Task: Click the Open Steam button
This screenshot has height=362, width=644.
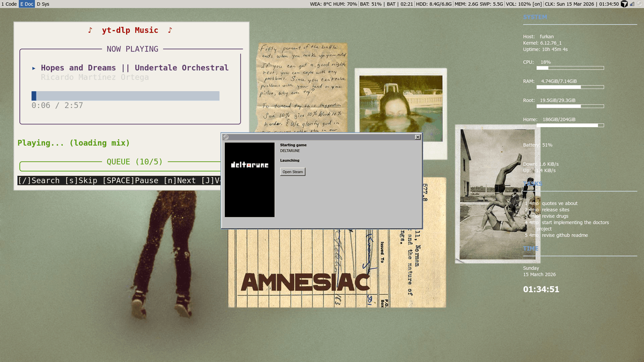Action: (293, 172)
